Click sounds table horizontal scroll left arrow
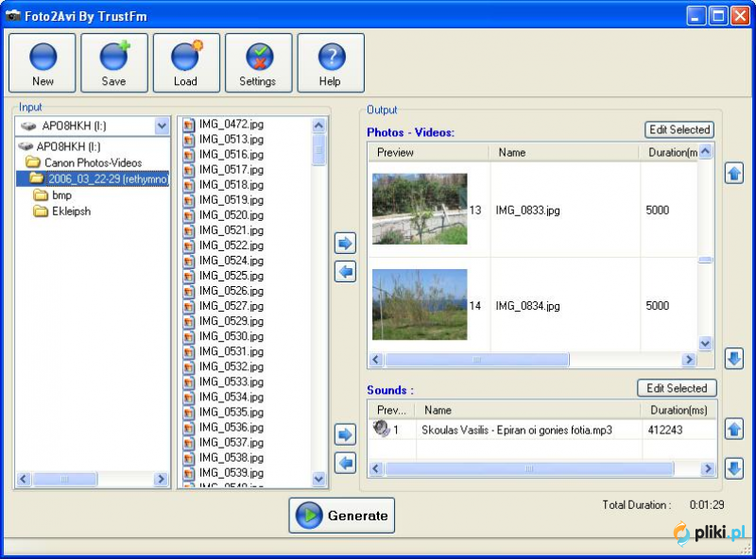 [x=376, y=468]
